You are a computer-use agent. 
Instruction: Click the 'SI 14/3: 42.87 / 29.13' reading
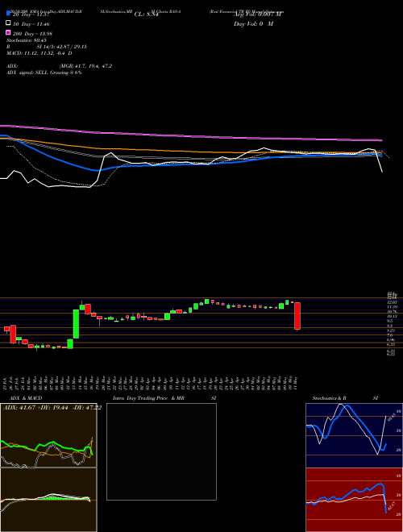tap(62, 47)
